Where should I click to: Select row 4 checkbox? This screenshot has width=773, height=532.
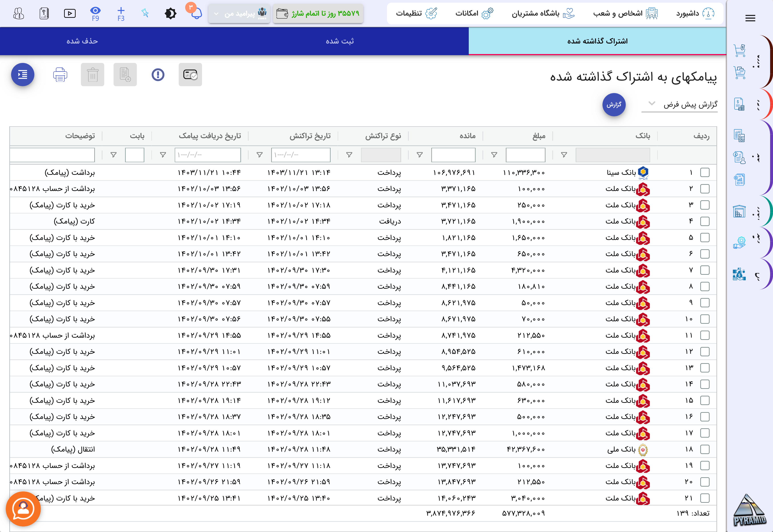pos(705,221)
